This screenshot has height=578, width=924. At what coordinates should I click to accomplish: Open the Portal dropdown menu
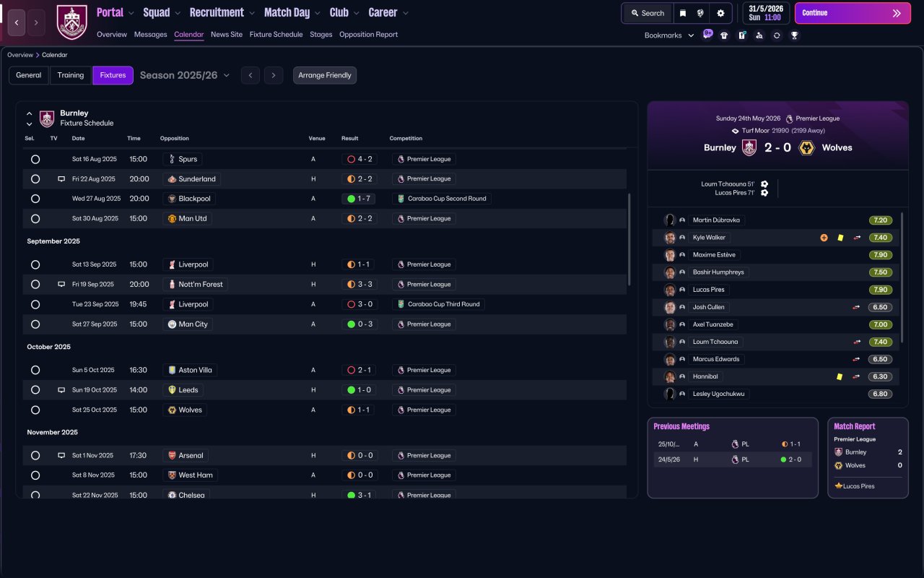tap(115, 12)
